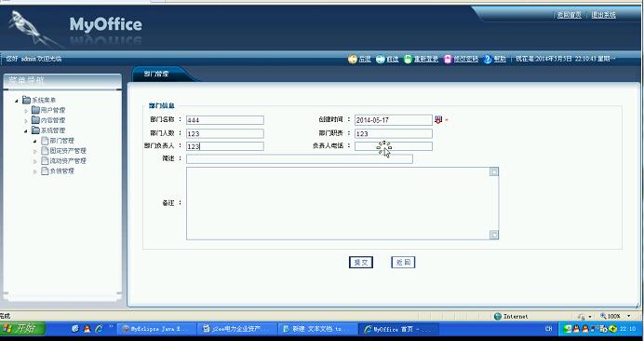Click the 备注 large text area
This screenshot has width=644, height=341.
click(342, 203)
